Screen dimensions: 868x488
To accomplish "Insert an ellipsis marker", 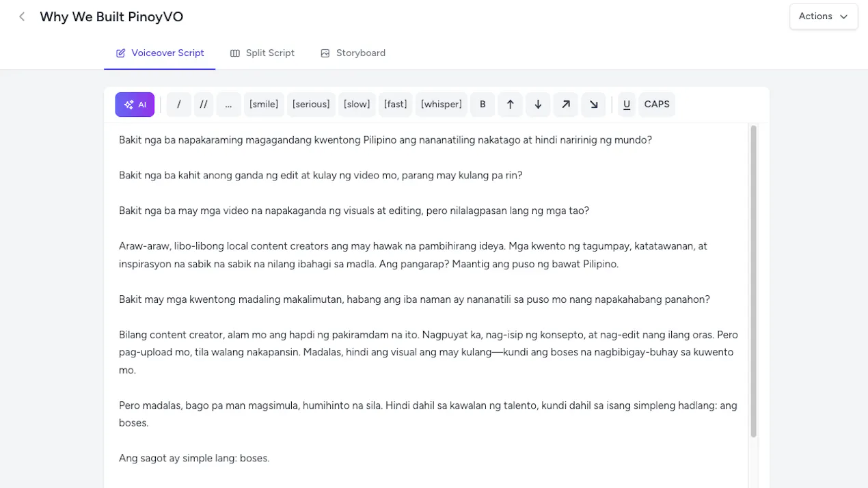I will pos(228,105).
